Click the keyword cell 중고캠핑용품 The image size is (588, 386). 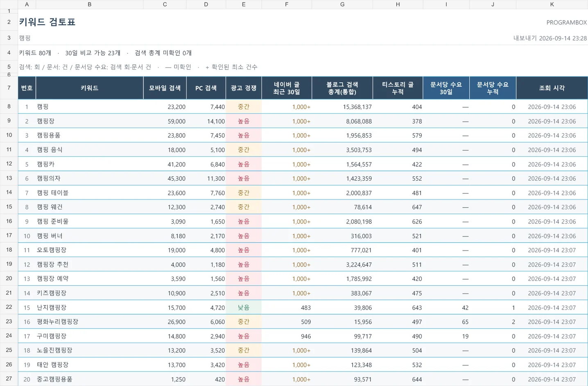[90, 379]
